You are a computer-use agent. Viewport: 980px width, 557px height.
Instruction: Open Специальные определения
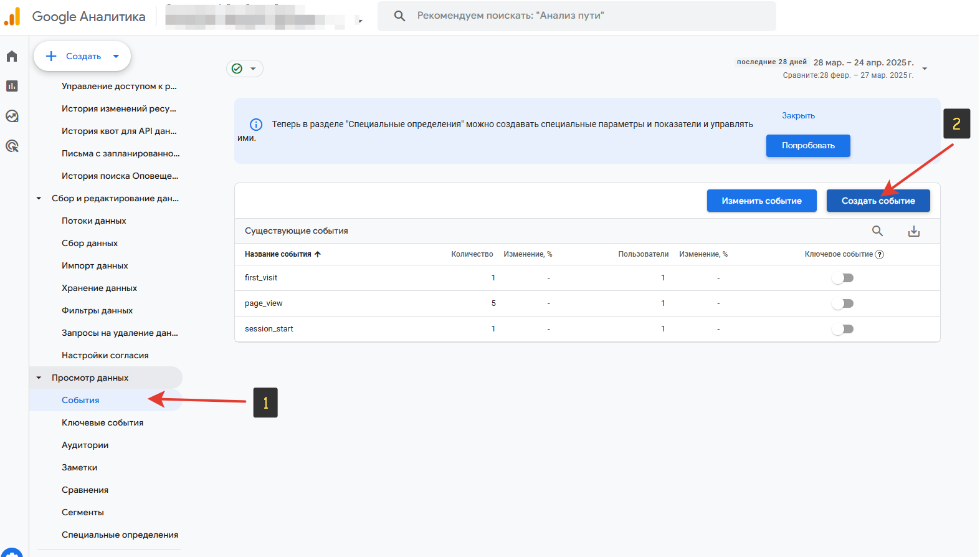[120, 535]
